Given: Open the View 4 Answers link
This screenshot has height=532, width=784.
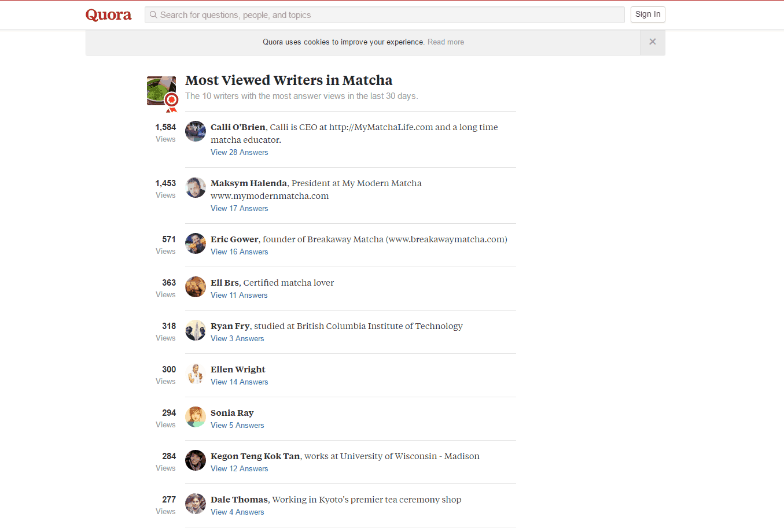Looking at the screenshot, I should [237, 512].
